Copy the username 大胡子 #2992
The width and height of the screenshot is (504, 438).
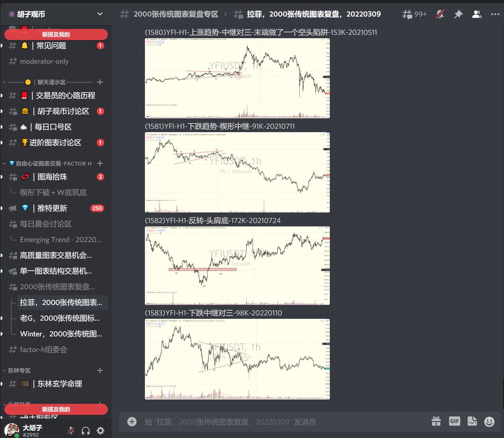(x=32, y=431)
